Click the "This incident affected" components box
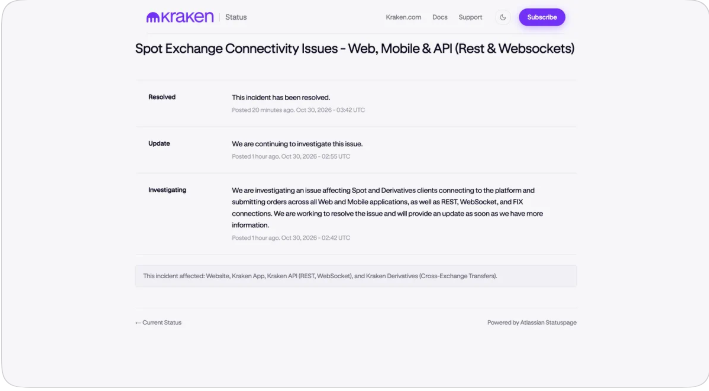The width and height of the screenshot is (709, 391). tap(356, 276)
